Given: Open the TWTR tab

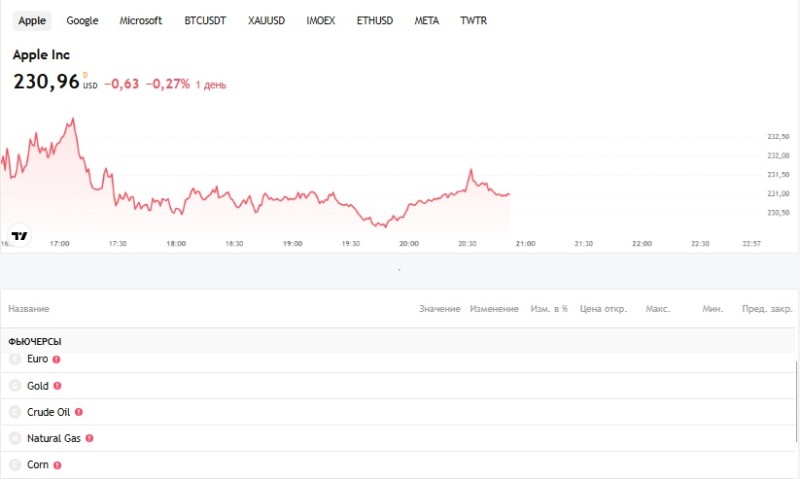Looking at the screenshot, I should click(473, 21).
